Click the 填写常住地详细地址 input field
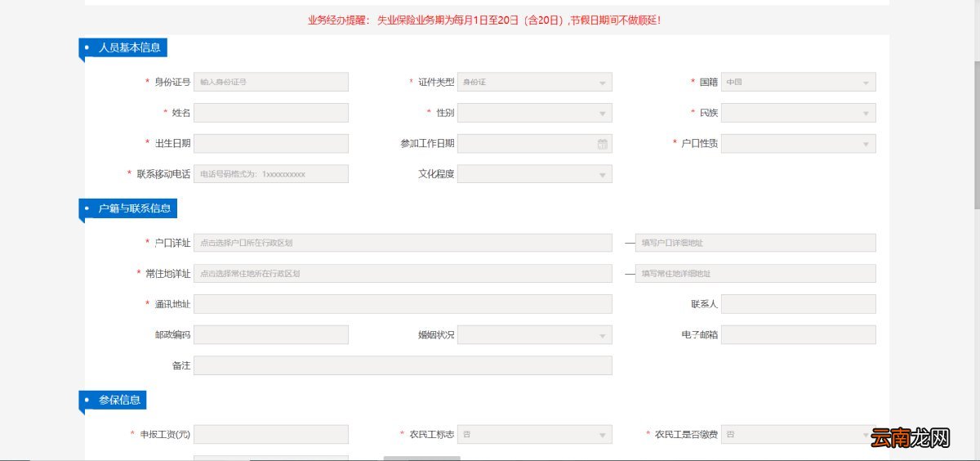980x461 pixels. point(755,274)
